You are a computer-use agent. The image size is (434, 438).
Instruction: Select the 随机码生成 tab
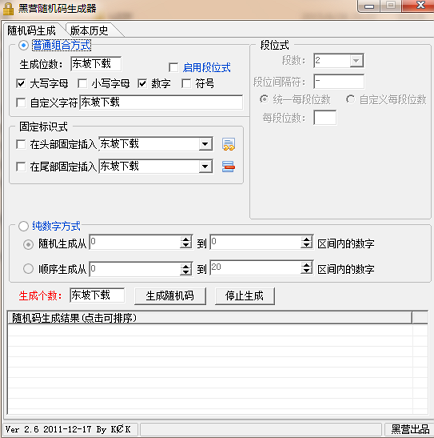point(32,31)
